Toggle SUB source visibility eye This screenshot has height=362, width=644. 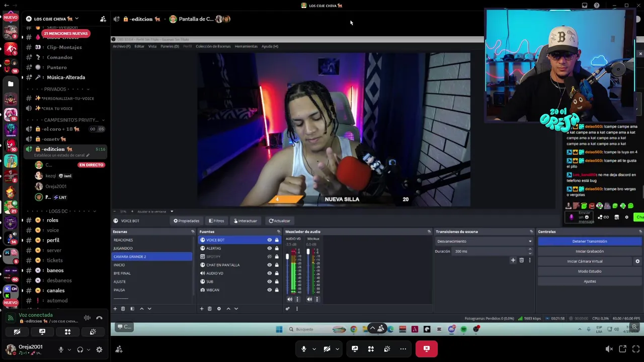coord(269,282)
